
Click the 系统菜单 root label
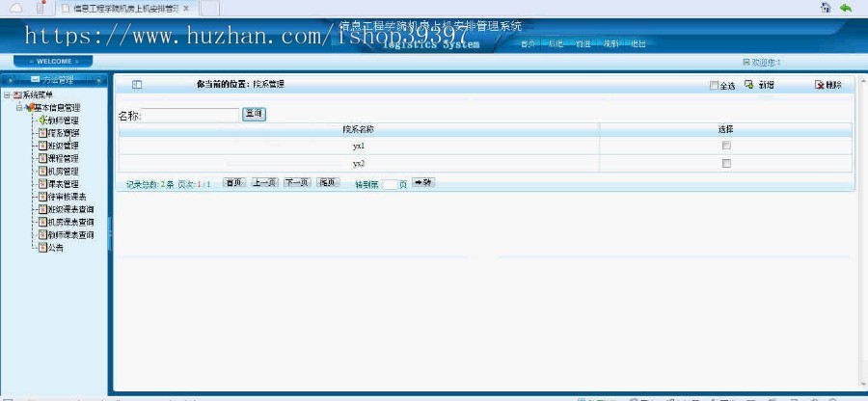38,95
